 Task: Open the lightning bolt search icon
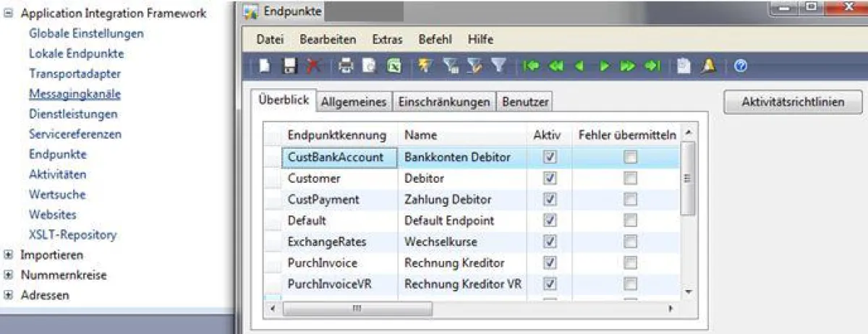coord(425,66)
